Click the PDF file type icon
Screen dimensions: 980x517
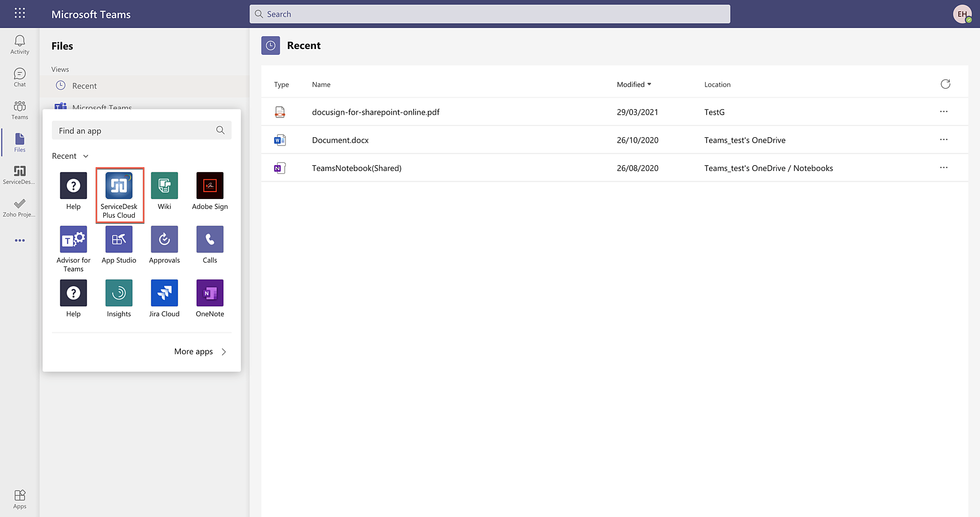coord(280,112)
